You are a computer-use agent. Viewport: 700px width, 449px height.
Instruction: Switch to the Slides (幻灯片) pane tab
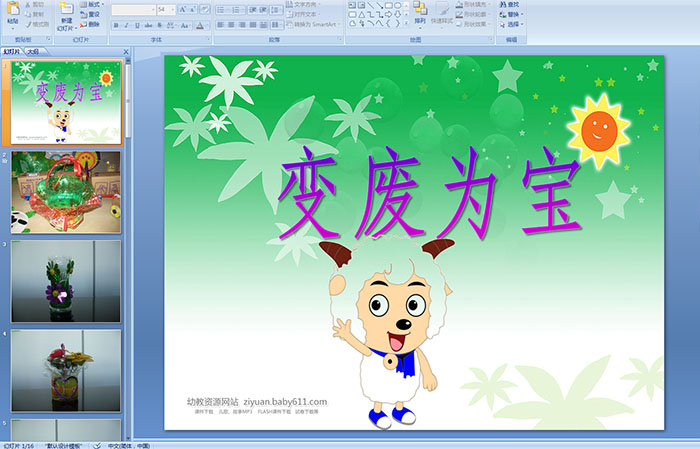click(12, 52)
